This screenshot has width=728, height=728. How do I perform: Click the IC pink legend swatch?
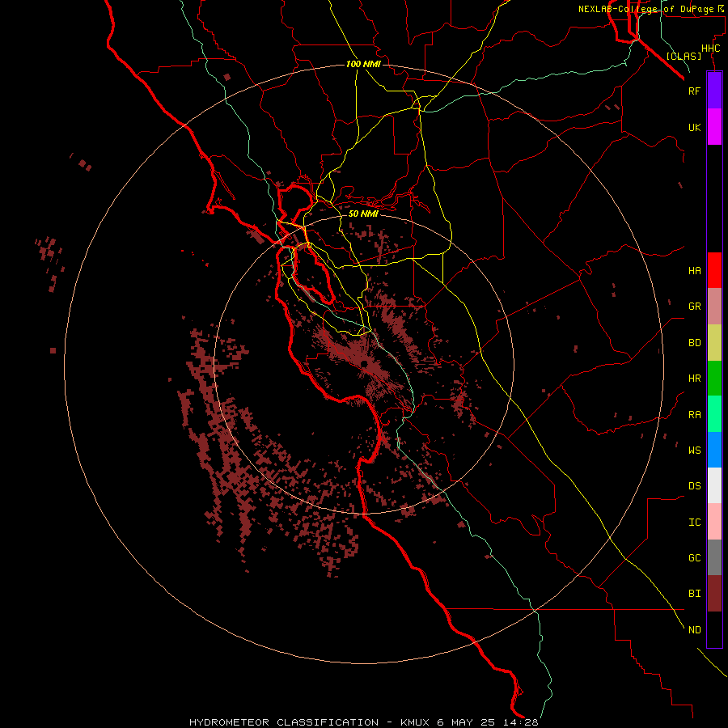pyautogui.click(x=714, y=522)
